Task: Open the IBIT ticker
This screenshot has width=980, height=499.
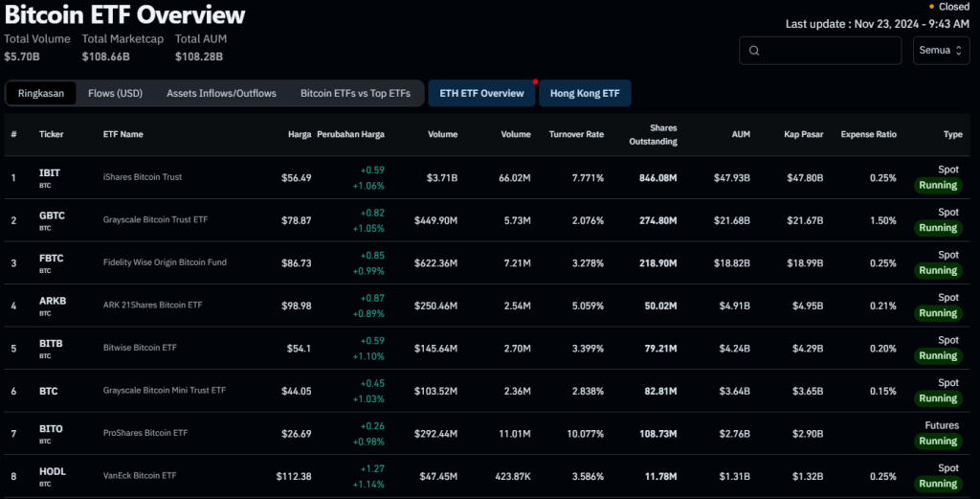Action: click(x=50, y=173)
